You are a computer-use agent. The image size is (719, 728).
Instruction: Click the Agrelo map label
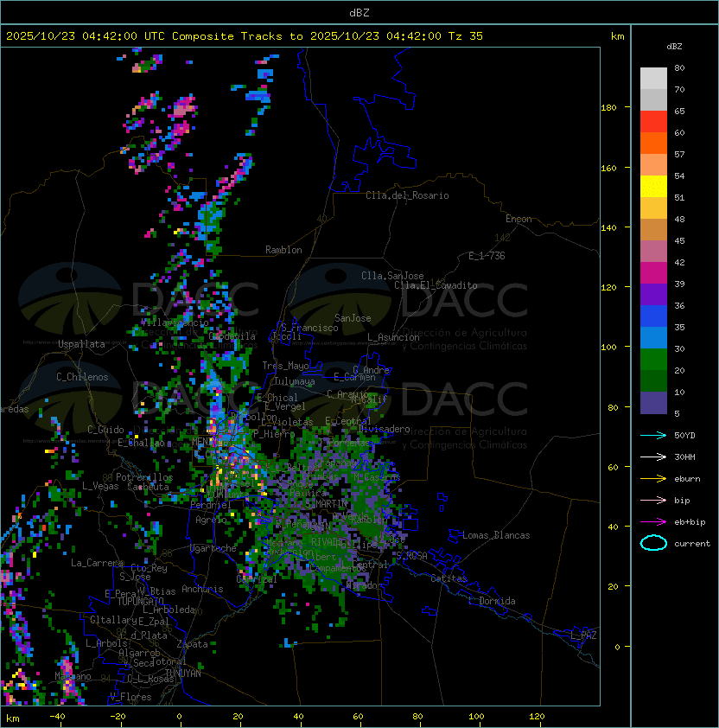click(x=211, y=520)
